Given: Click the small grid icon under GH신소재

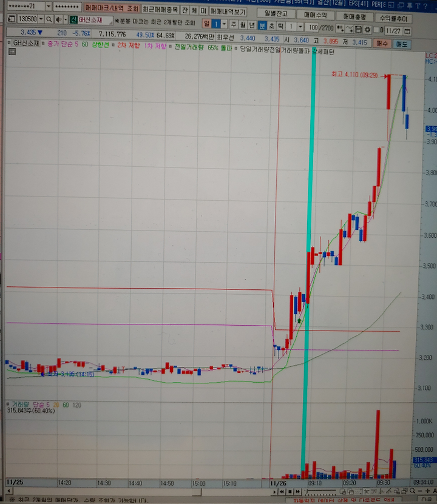Looking at the screenshot, I should tap(12, 52).
